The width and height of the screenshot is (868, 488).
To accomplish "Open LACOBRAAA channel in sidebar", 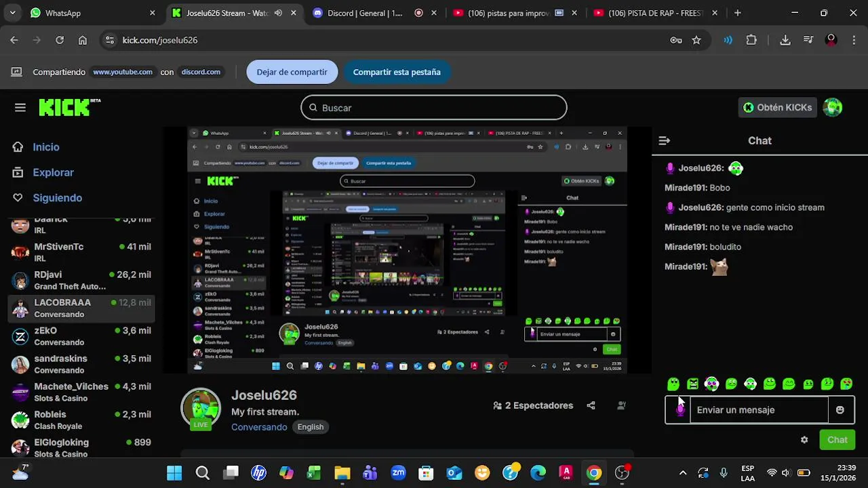I will click(x=83, y=308).
